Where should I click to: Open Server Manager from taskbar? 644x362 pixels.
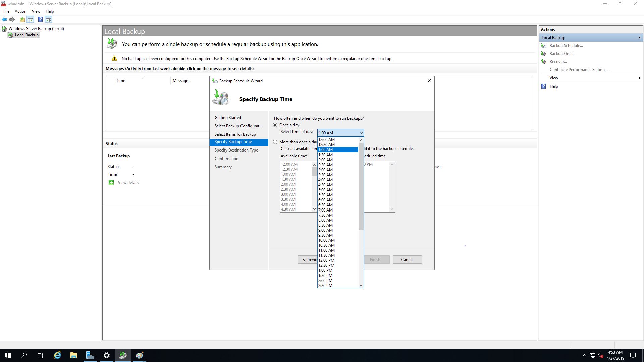pos(90,355)
